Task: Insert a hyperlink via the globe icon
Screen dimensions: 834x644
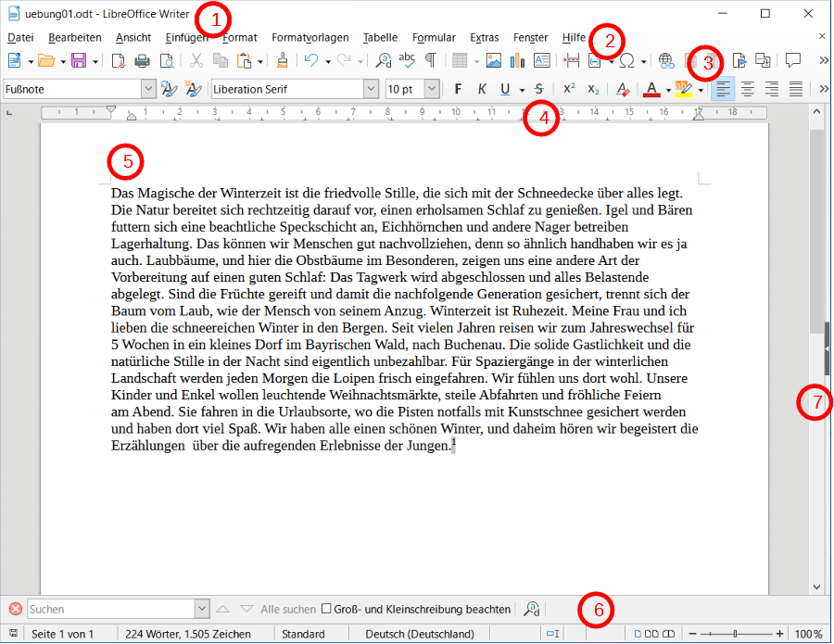Action: click(x=666, y=61)
